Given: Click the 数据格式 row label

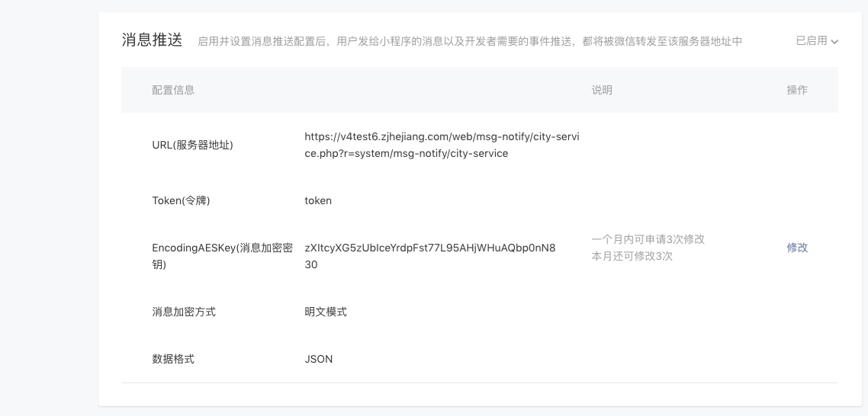Looking at the screenshot, I should pos(173,359).
